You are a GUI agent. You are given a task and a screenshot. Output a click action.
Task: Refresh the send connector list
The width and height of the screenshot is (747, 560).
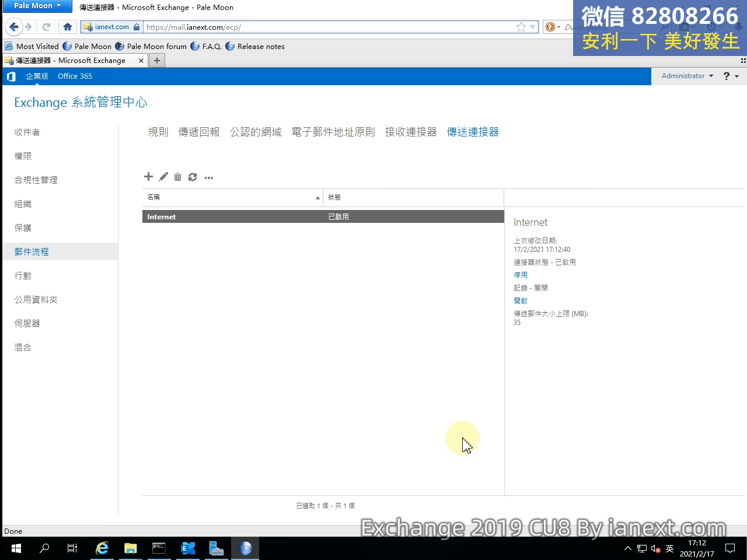click(x=193, y=177)
